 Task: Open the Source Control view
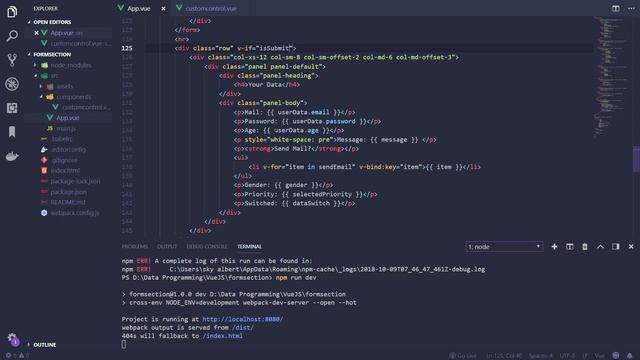point(12,60)
